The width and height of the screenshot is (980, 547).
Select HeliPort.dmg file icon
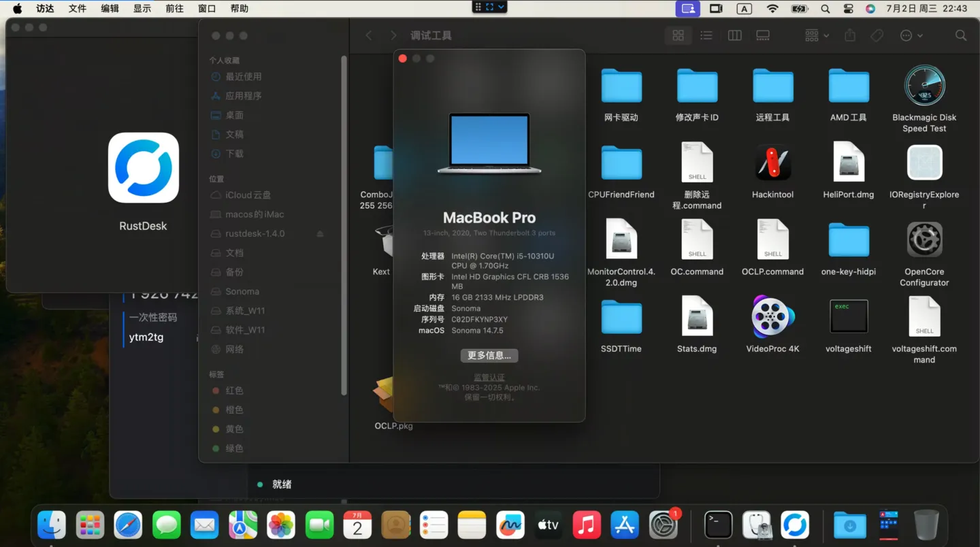tap(848, 163)
